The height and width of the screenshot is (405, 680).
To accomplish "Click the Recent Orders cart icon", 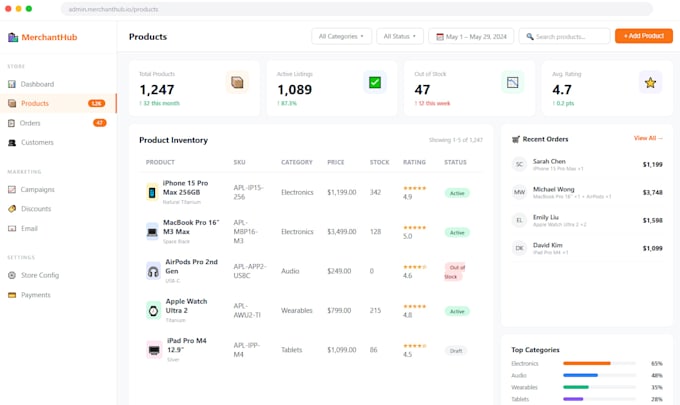I will (516, 139).
